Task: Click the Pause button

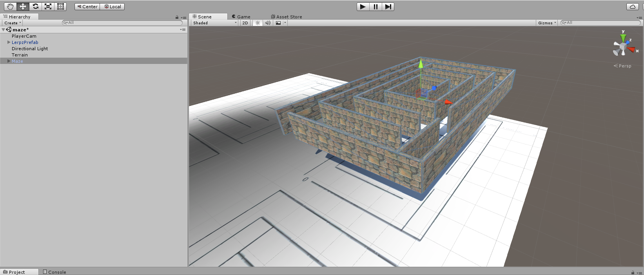Action: tap(375, 6)
